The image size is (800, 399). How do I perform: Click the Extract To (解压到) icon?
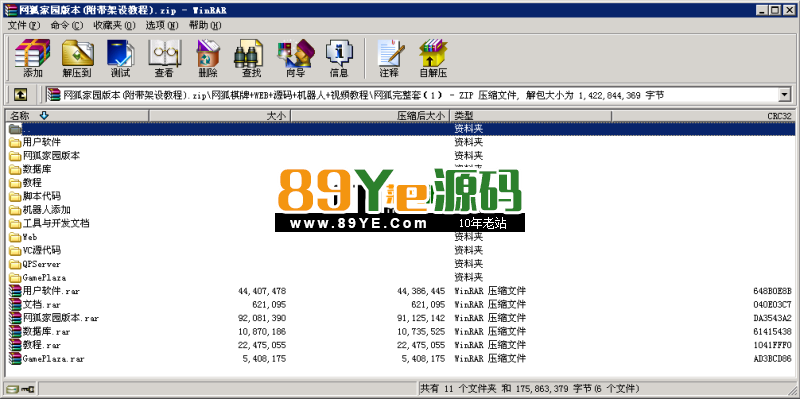[77, 58]
